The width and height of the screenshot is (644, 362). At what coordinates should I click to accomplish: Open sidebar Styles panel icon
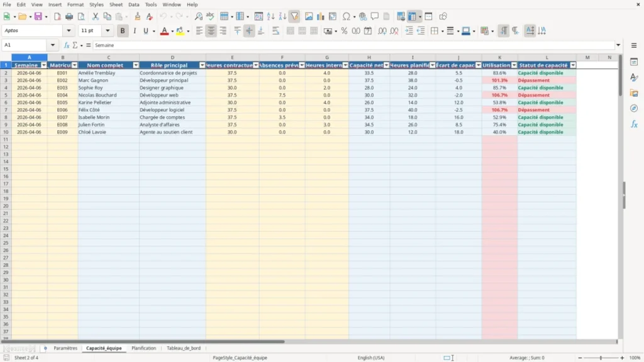634,77
